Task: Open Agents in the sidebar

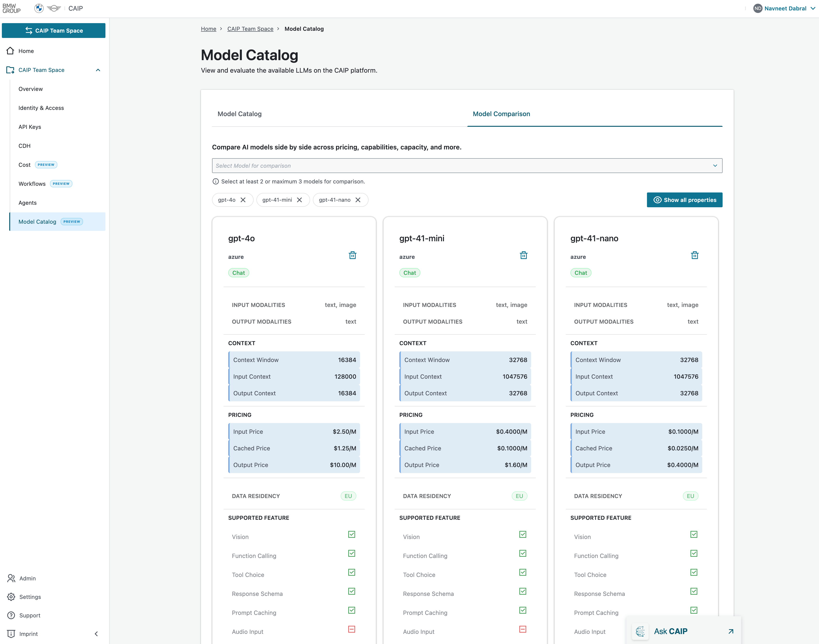Action: [x=28, y=203]
